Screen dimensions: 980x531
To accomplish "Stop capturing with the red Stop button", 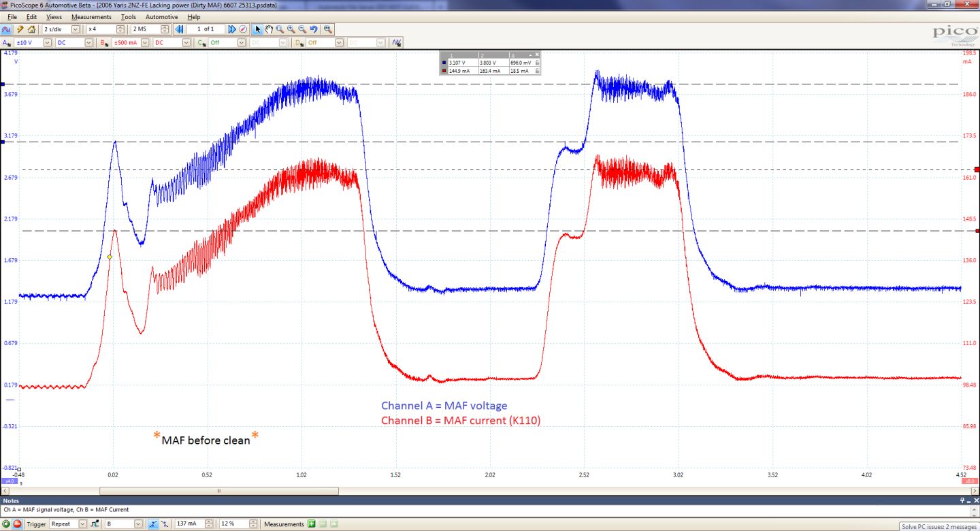I will pos(17,524).
